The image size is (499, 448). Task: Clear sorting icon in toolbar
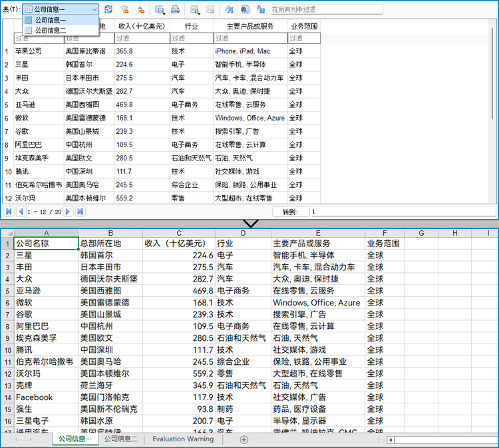tap(141, 9)
